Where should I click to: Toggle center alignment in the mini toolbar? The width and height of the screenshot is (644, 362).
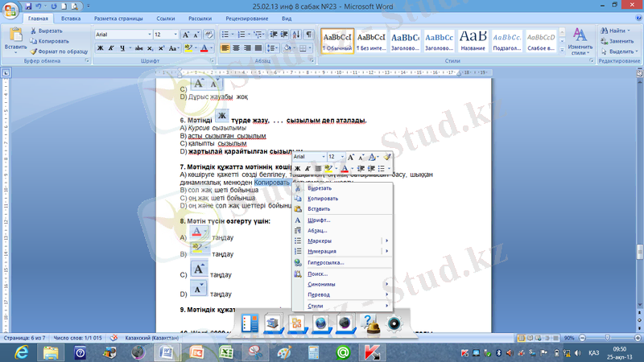tap(318, 168)
